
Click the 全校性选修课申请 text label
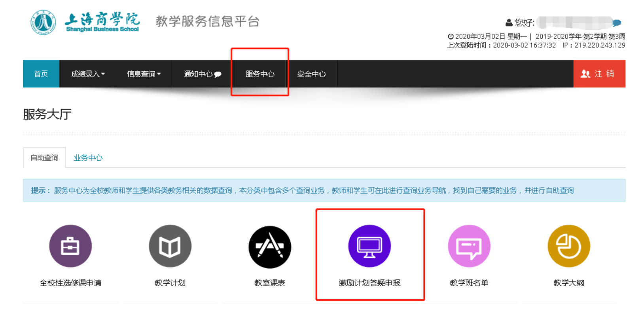pyautogui.click(x=70, y=283)
